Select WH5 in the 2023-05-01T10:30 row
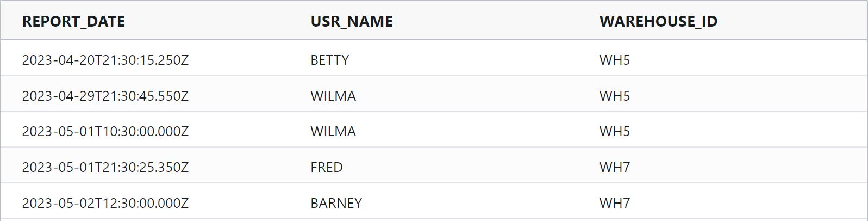Viewport: 868px width, 221px height. click(614, 132)
